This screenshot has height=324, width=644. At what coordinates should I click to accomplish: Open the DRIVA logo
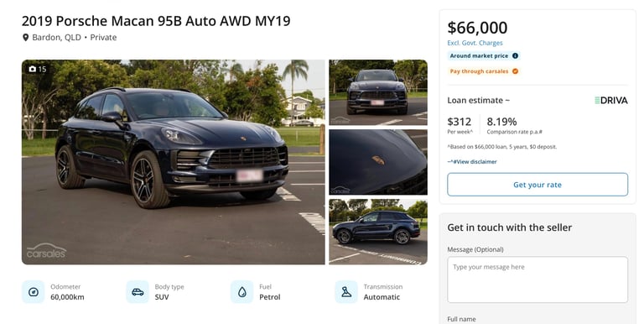point(611,101)
